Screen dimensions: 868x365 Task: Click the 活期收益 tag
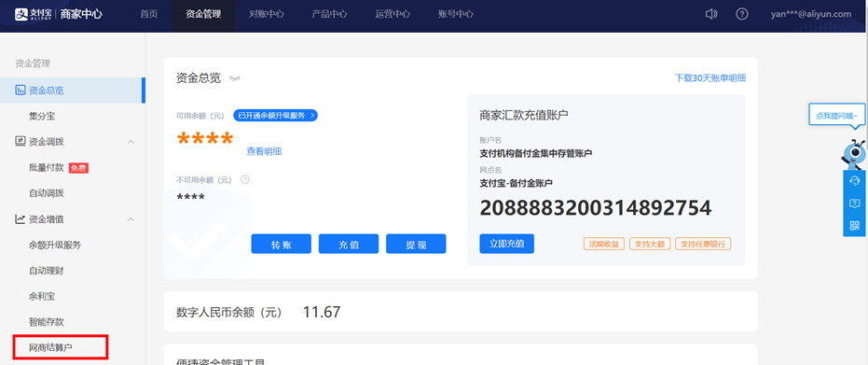coord(604,244)
